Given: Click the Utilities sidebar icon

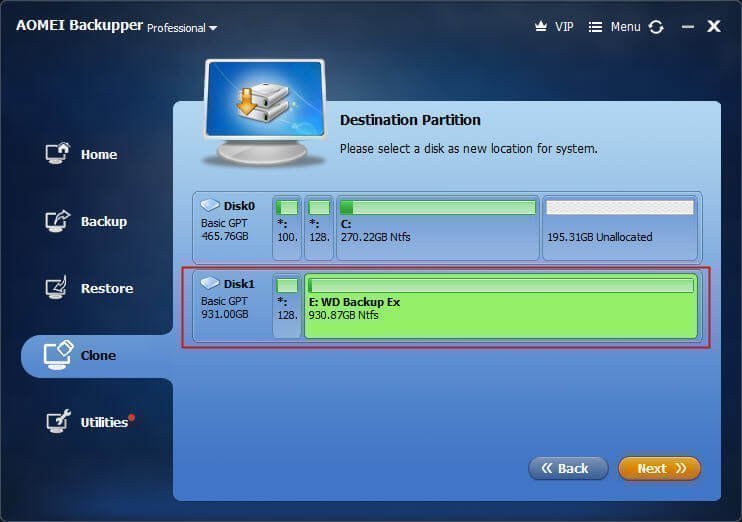Looking at the screenshot, I should click(58, 422).
